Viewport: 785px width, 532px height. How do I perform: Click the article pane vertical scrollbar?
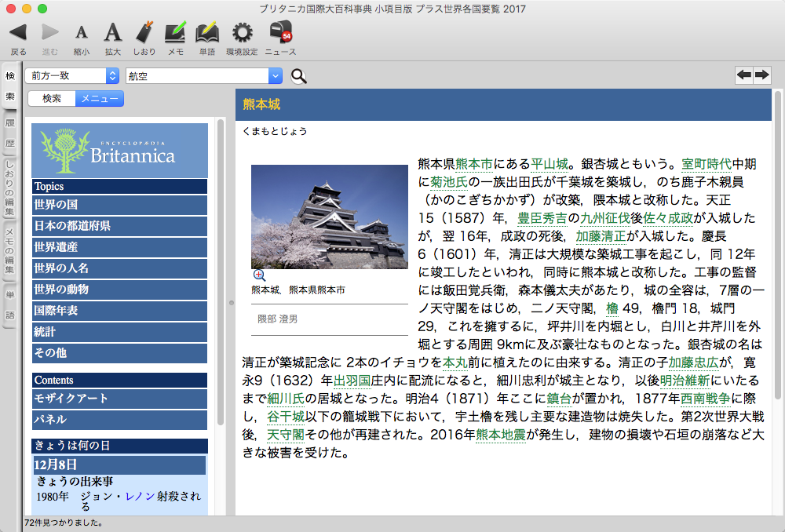click(x=777, y=314)
